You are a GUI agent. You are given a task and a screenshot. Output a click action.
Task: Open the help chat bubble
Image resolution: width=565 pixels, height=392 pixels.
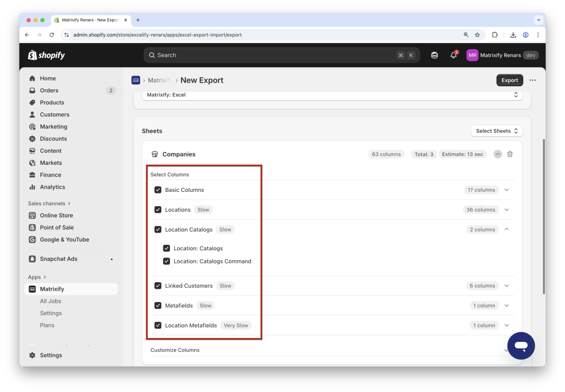point(521,346)
